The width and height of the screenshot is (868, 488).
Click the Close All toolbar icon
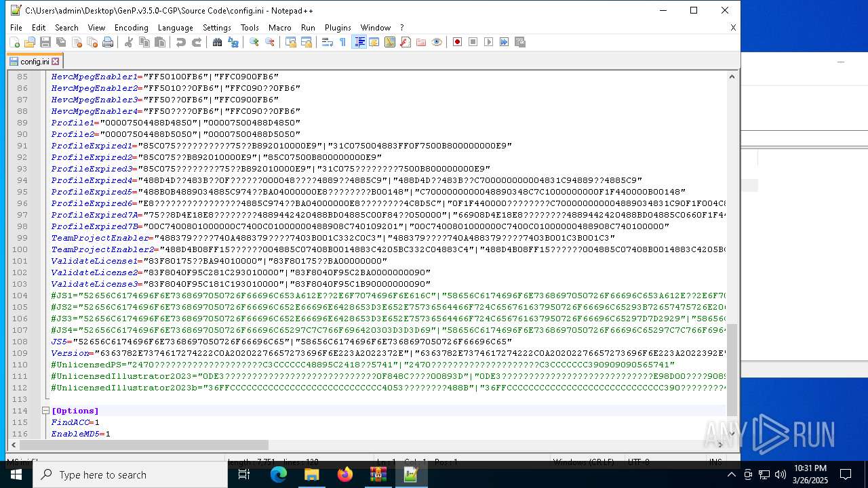point(92,42)
